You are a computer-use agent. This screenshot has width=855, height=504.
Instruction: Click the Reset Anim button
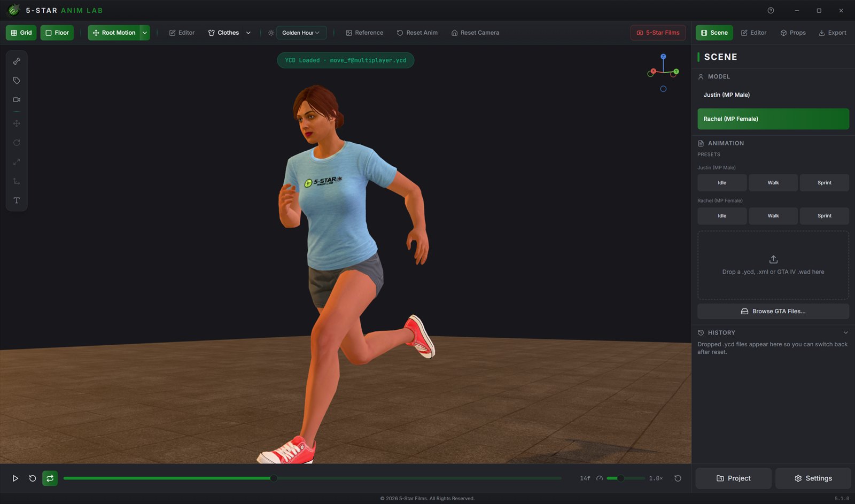[x=417, y=33]
